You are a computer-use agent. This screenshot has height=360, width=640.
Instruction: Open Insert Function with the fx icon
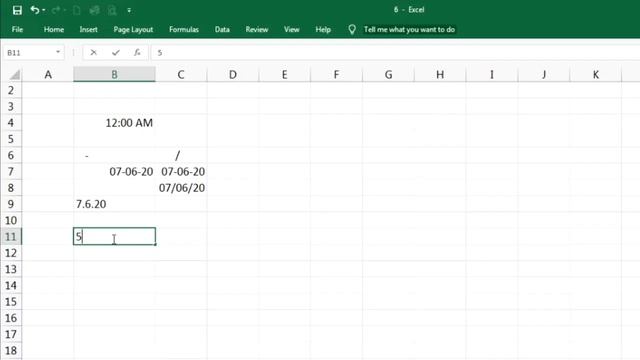[x=137, y=52]
